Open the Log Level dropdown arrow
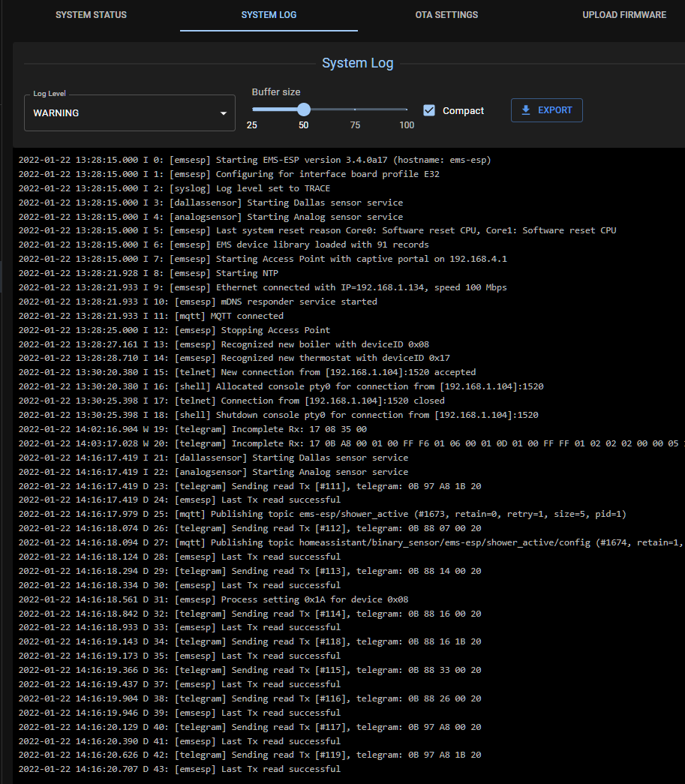Viewport: 685px width, 784px height. click(223, 113)
